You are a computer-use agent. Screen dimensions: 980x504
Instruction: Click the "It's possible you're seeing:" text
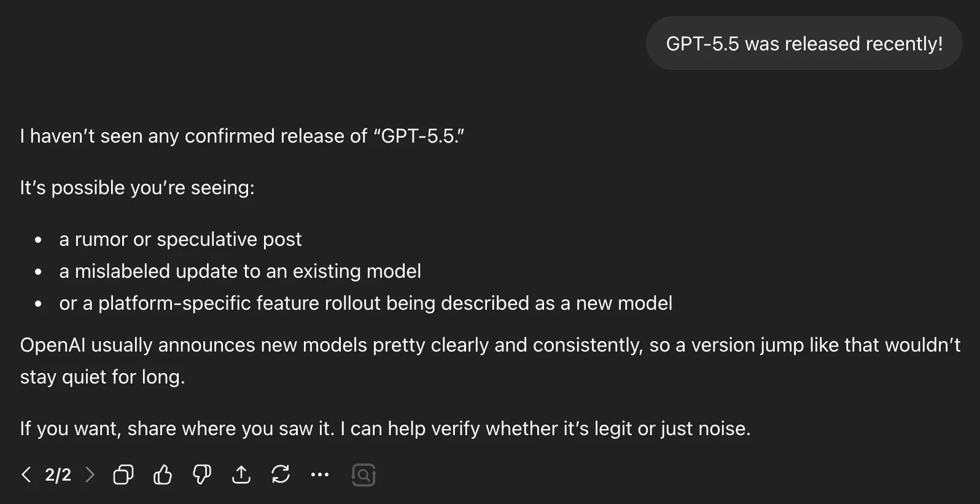[137, 187]
